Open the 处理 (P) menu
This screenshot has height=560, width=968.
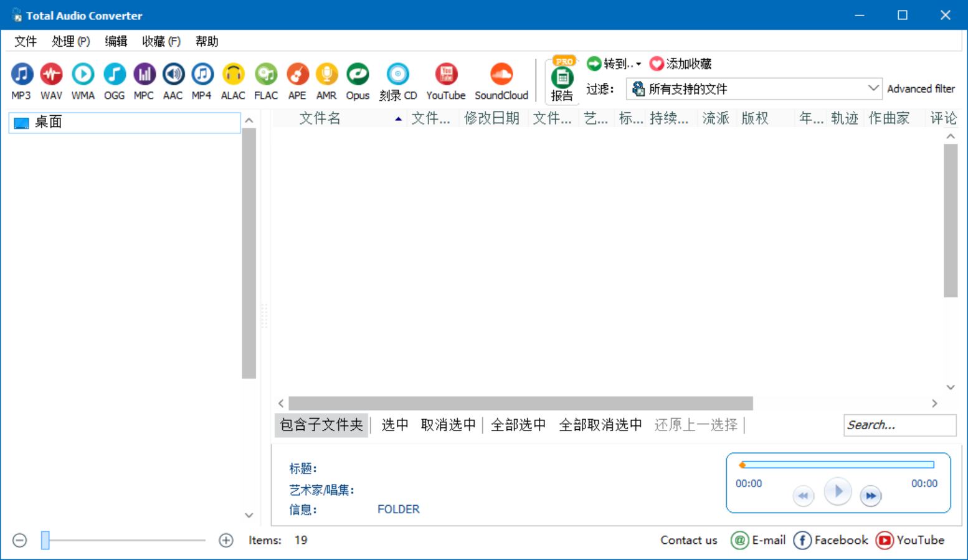tap(70, 41)
